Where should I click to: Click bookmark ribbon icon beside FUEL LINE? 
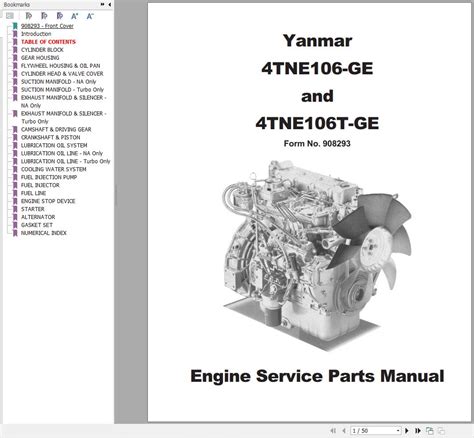[15, 193]
